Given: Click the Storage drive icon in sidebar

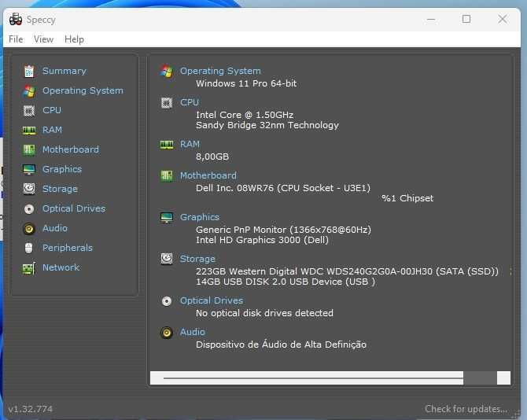Looking at the screenshot, I should click(x=29, y=189).
